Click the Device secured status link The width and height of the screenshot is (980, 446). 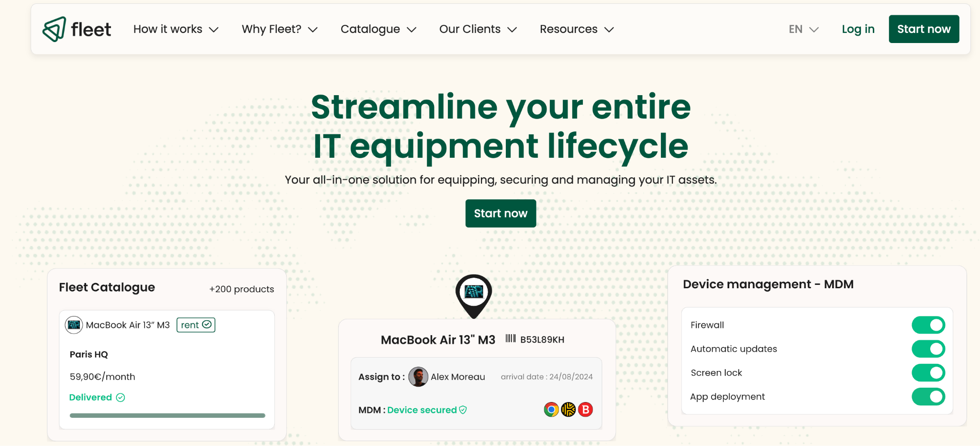422,410
